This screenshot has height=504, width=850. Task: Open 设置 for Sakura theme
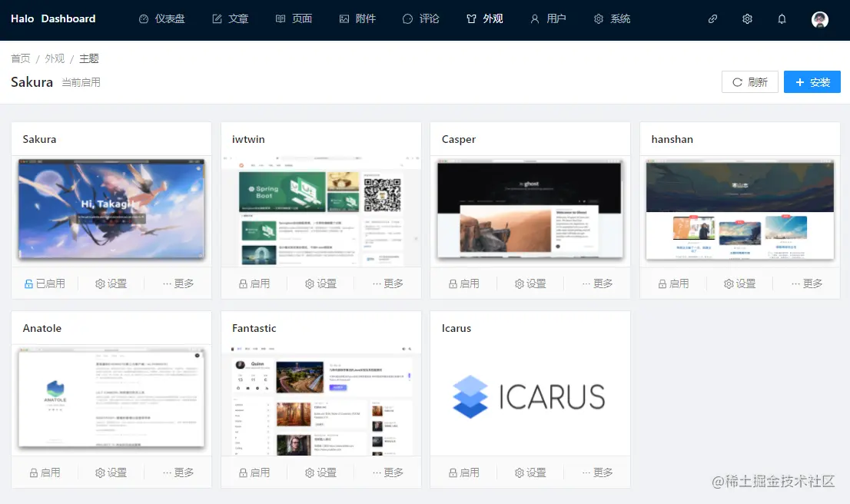click(x=111, y=283)
